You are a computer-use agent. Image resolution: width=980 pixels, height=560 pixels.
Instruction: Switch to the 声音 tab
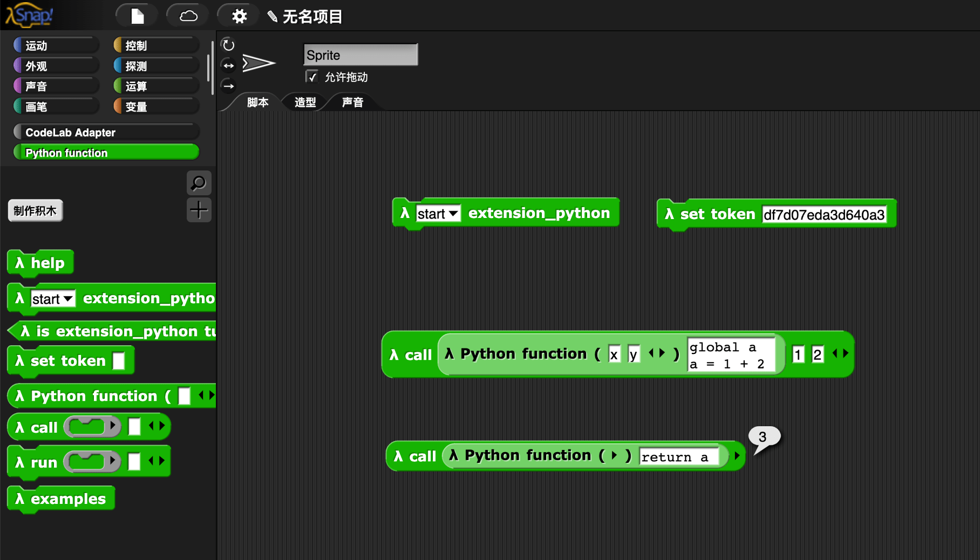(352, 102)
